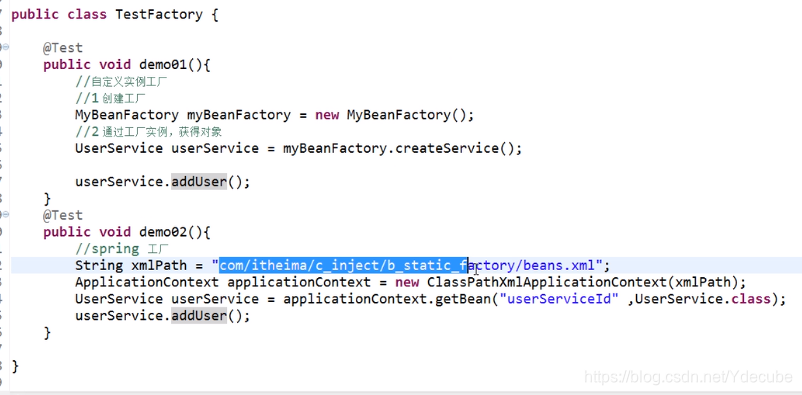802x395 pixels.
Task: Click the TestFactory class name
Action: tap(159, 14)
